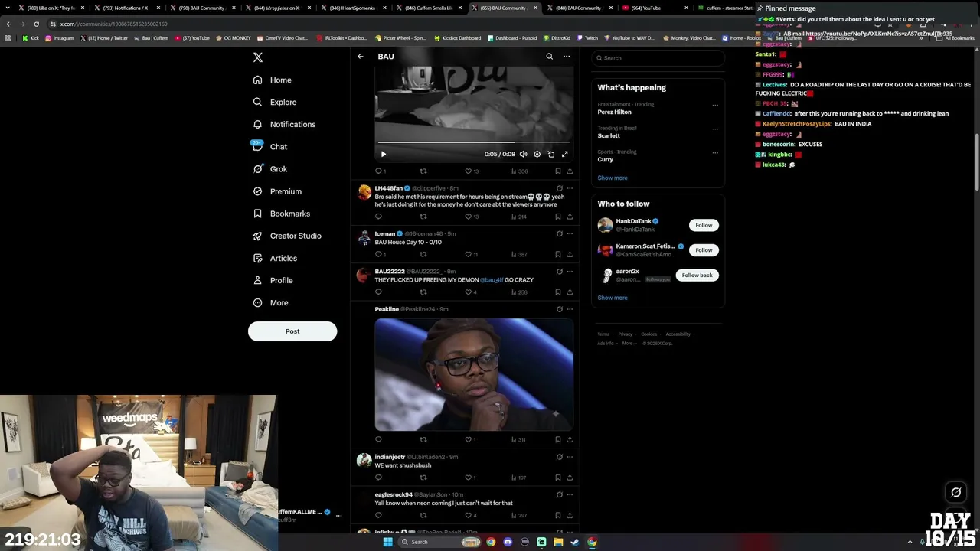Toggle picture-in-picture on the video
980x551 pixels.
[x=550, y=154]
